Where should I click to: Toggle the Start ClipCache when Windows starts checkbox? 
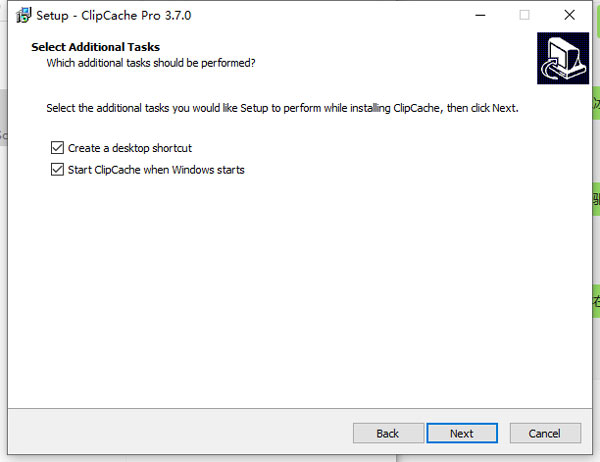coord(56,170)
